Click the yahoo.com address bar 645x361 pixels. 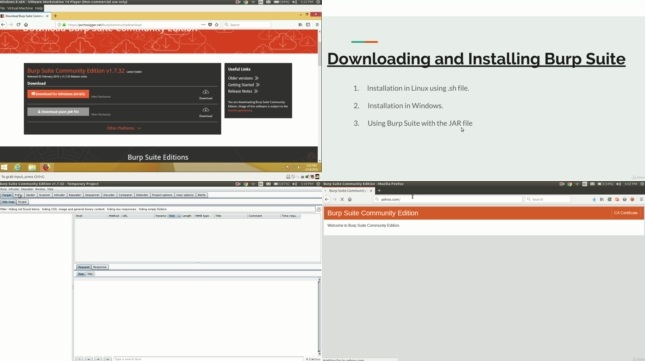click(448, 199)
